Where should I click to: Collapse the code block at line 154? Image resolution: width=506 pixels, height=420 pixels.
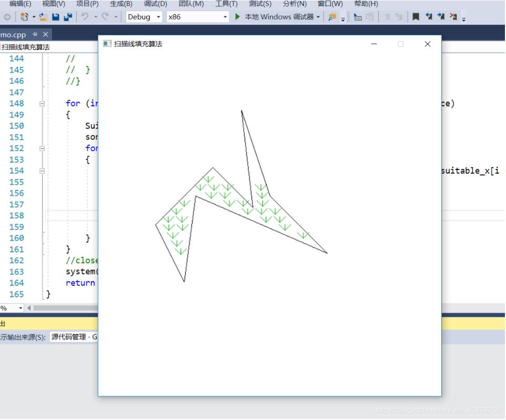coord(42,171)
